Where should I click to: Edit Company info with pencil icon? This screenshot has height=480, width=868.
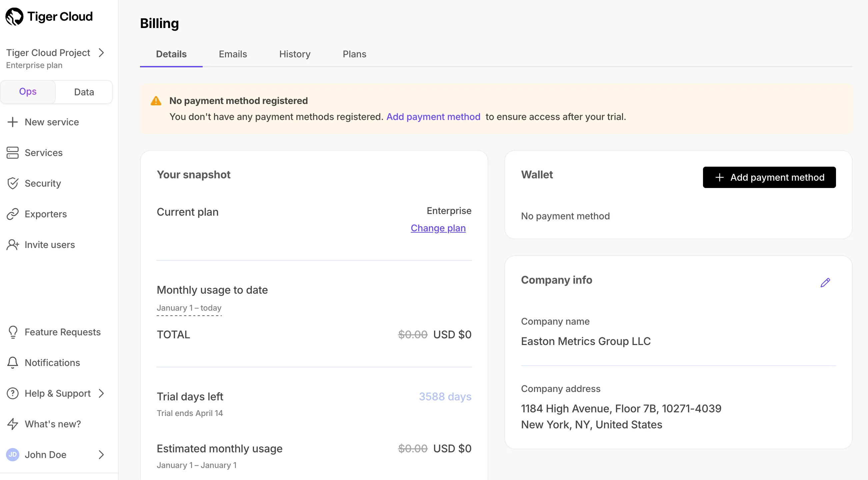[x=825, y=282]
